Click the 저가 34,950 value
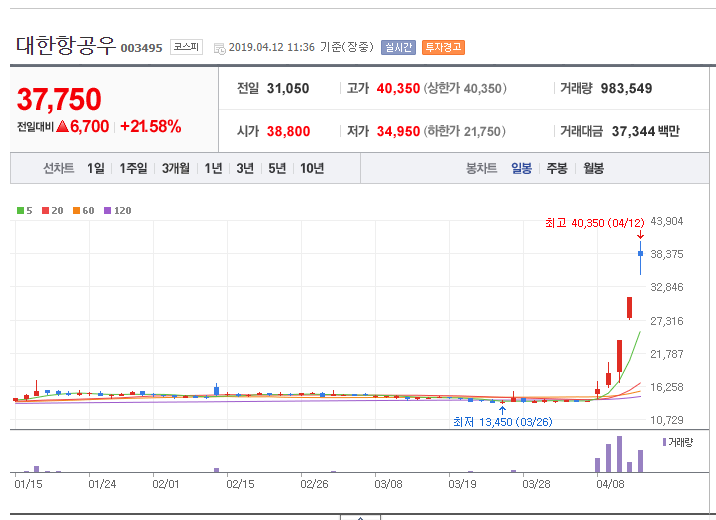This screenshot has height=520, width=716. (x=398, y=131)
